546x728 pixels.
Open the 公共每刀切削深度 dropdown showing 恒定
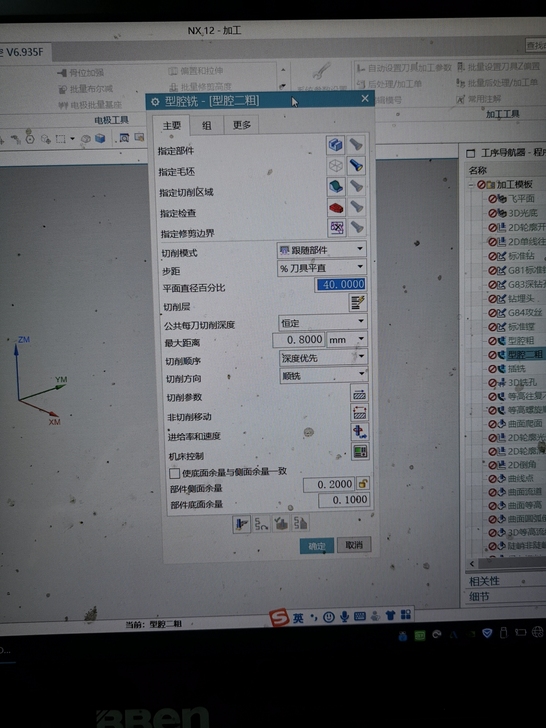tap(323, 322)
